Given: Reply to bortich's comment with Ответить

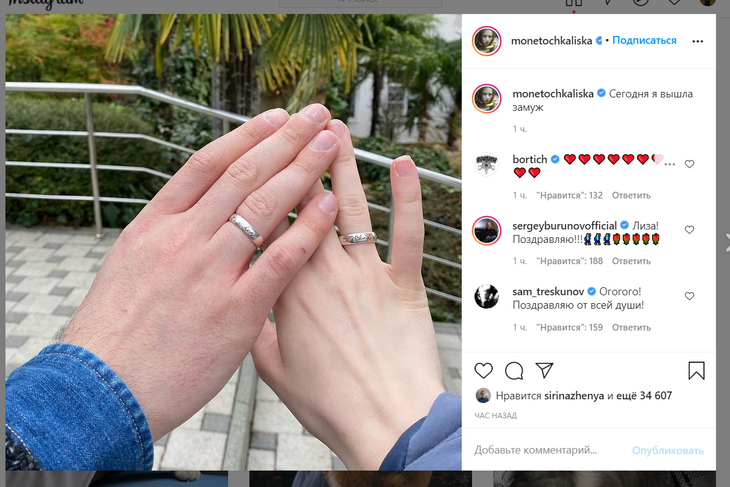Looking at the screenshot, I should click(631, 196).
